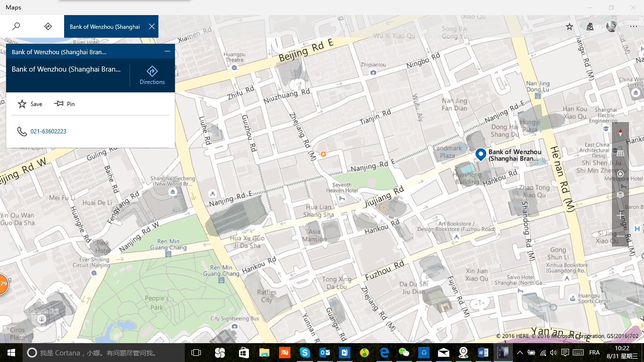Open Action Center notifications icon
The width and height of the screenshot is (644, 362).
[565, 353]
